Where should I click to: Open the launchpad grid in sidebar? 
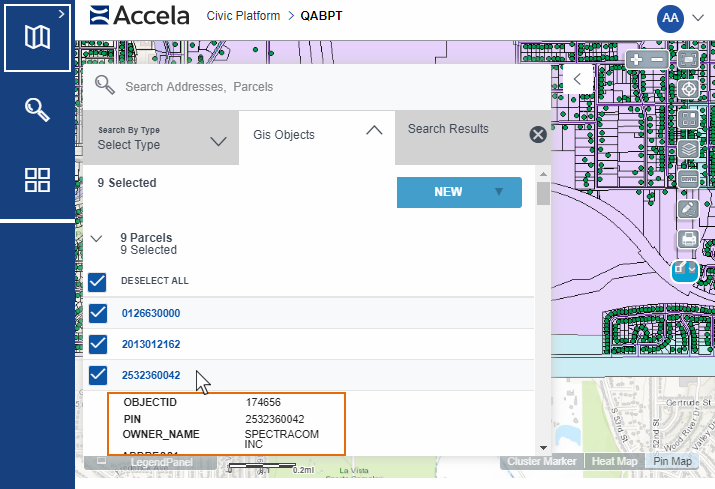click(37, 180)
